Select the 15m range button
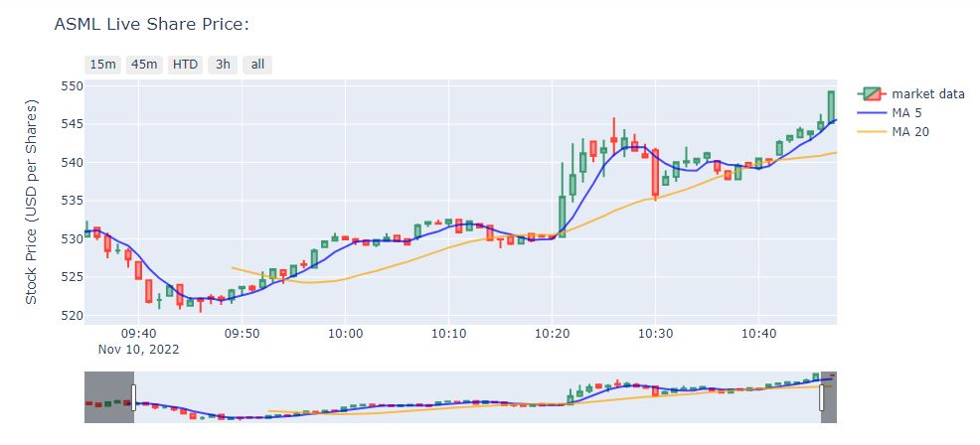980x445 pixels. 102,65
